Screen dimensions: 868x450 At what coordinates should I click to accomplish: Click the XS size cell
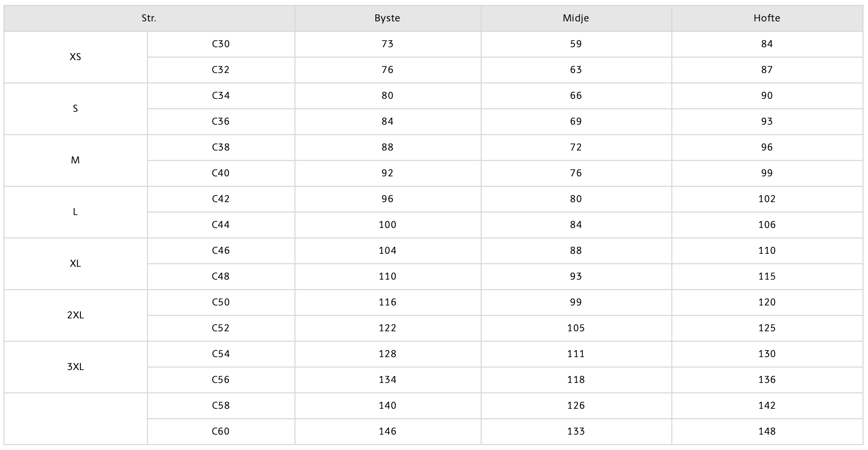coord(75,57)
